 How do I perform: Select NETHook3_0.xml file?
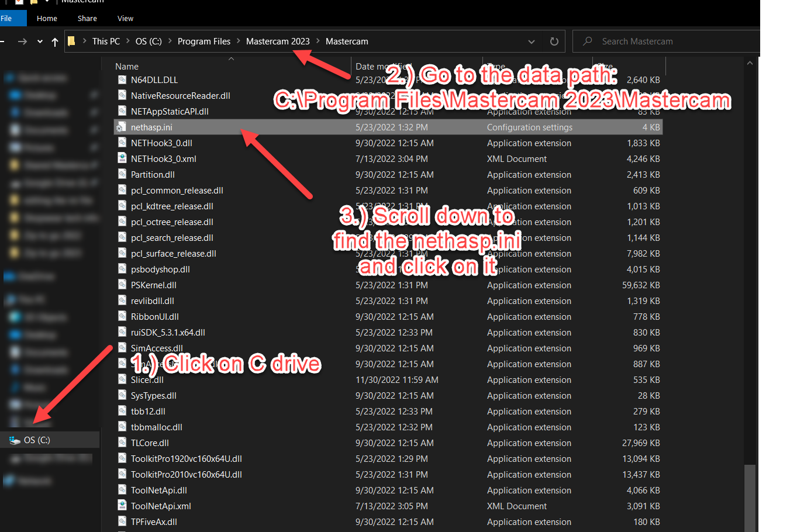[x=164, y=159]
